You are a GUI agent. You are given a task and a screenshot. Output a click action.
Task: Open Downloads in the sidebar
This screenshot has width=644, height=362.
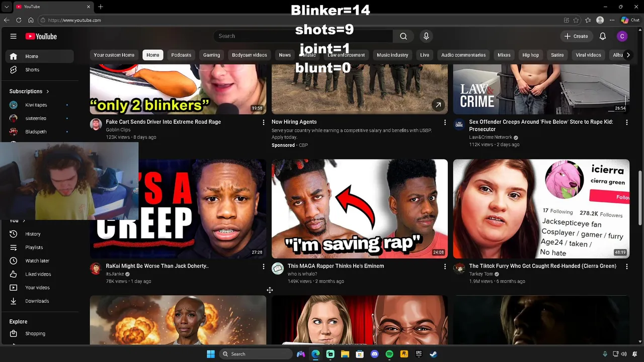pyautogui.click(x=38, y=301)
